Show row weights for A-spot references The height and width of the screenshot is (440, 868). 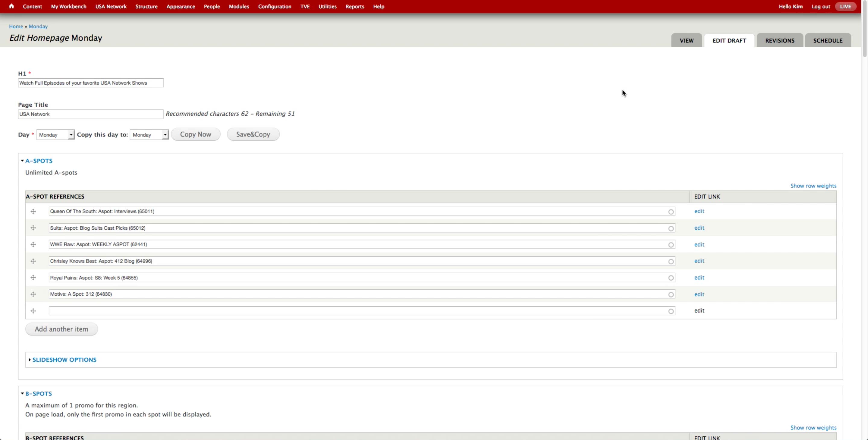[x=813, y=186]
